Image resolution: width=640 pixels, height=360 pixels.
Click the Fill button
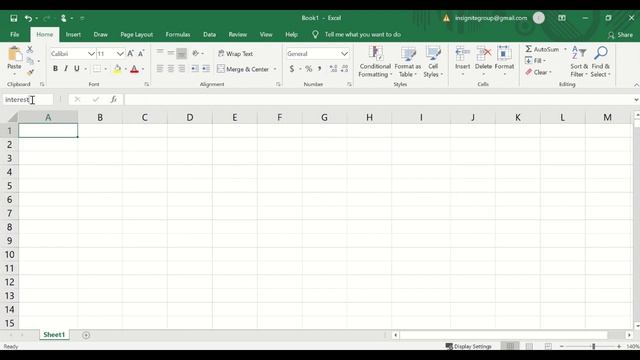(535, 61)
